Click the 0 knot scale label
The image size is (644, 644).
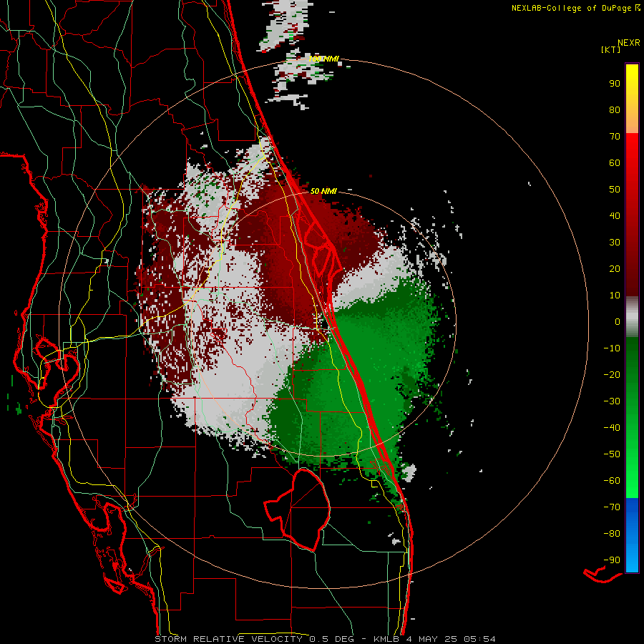click(x=618, y=322)
